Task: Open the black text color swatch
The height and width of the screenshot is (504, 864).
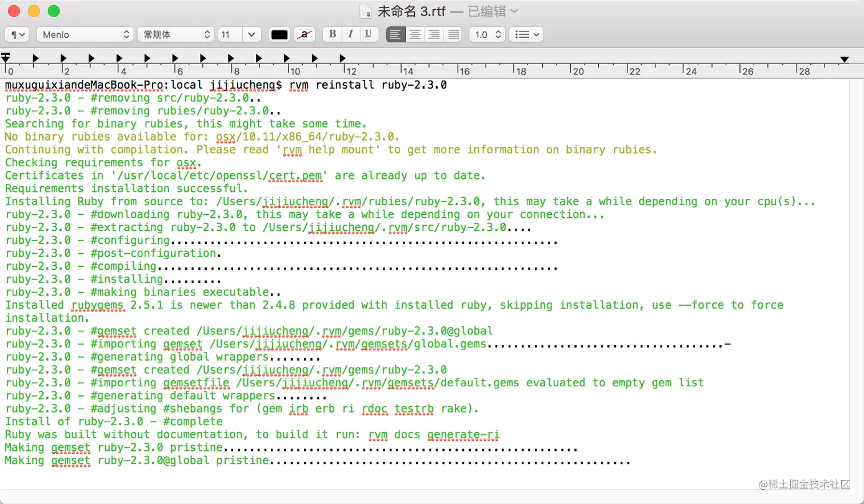Action: [279, 35]
